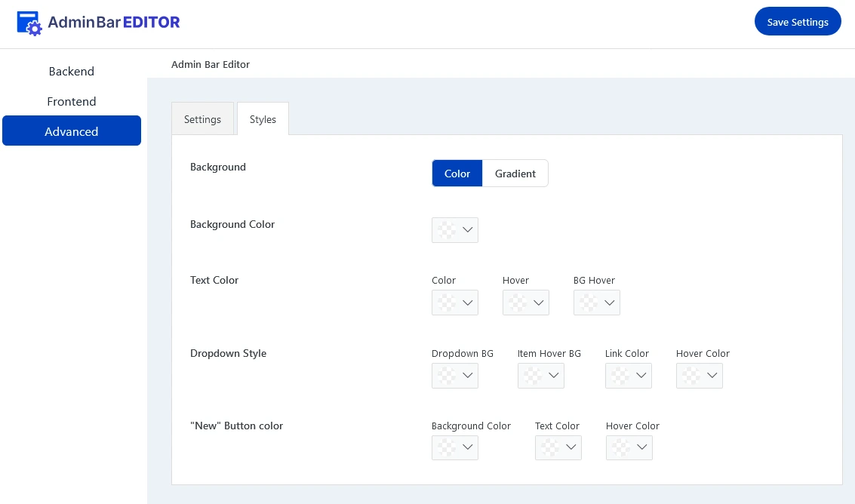
Task: Expand New Button Text Color picker arrow
Action: (571, 447)
